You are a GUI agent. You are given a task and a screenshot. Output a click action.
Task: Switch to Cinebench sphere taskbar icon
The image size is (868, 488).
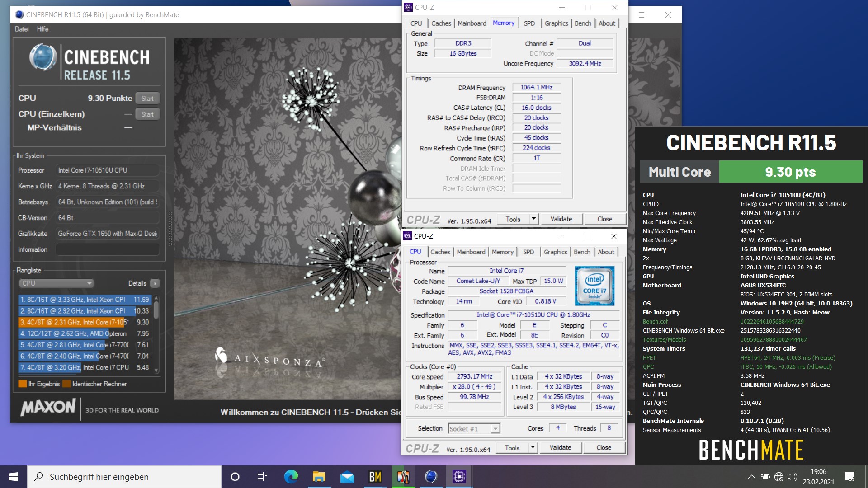pos(431,477)
